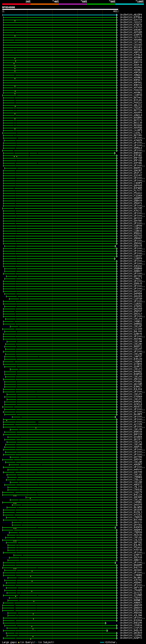146x644 pixels.
Task: Select hit UniRef100_Q6Y203
Action: [131, 218]
